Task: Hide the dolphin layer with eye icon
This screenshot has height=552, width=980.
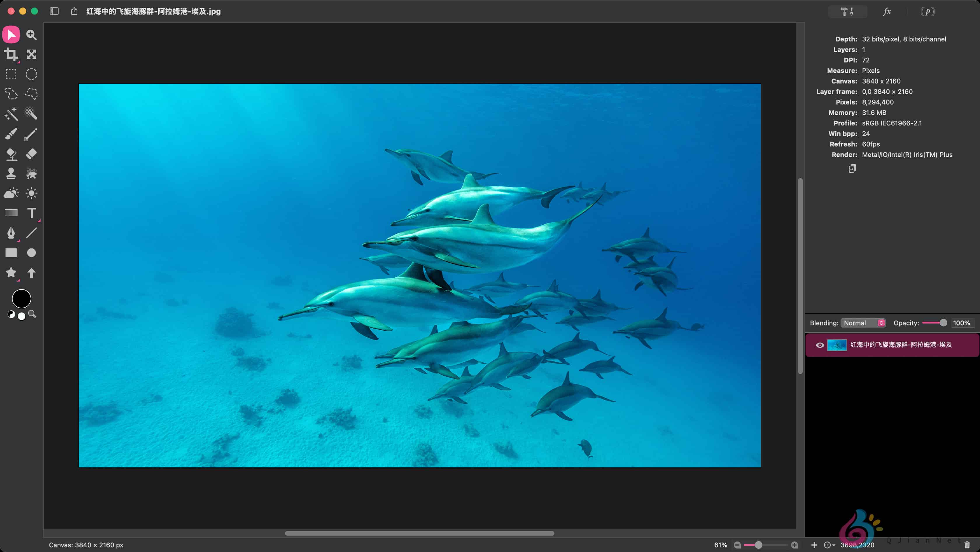Action: click(x=820, y=345)
